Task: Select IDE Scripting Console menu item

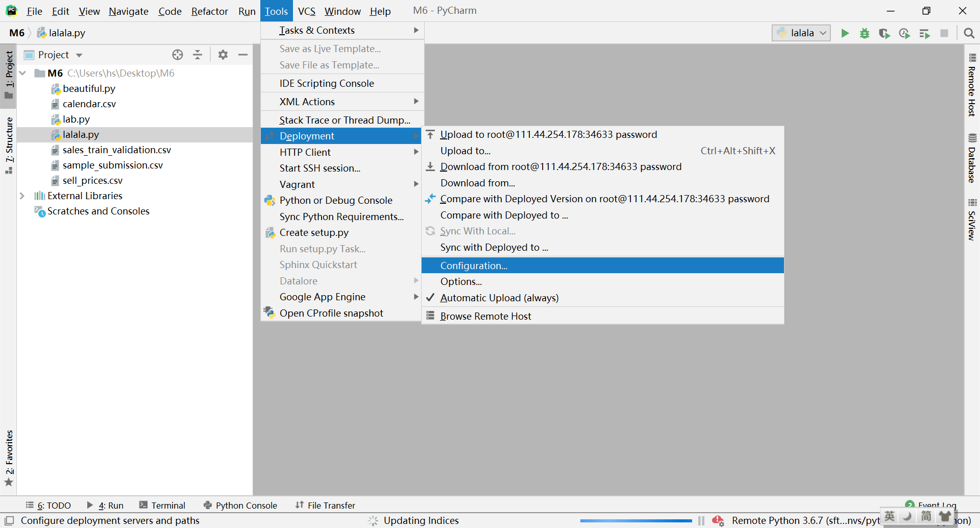Action: click(x=342, y=83)
